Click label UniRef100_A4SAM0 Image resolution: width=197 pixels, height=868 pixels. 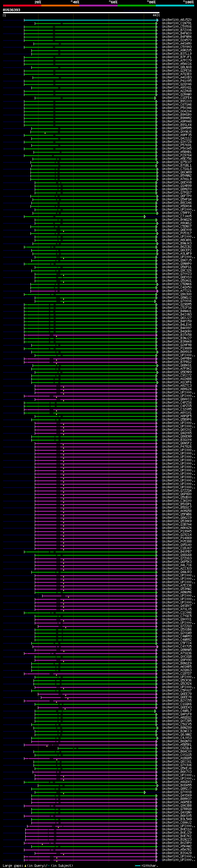[x=176, y=43]
